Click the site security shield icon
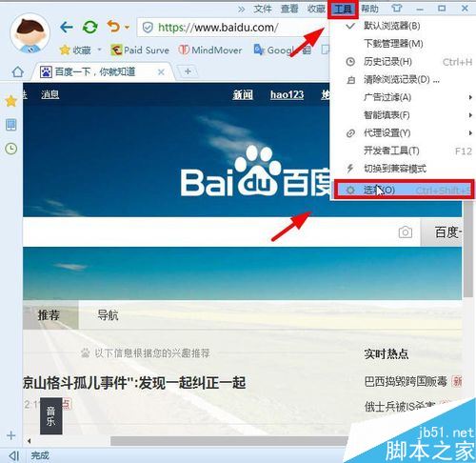The image size is (476, 463). click(148, 28)
